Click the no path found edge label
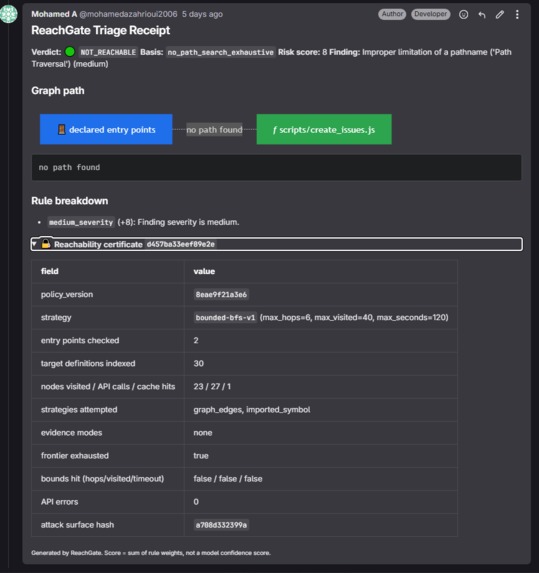The height and width of the screenshot is (573, 539). [214, 130]
